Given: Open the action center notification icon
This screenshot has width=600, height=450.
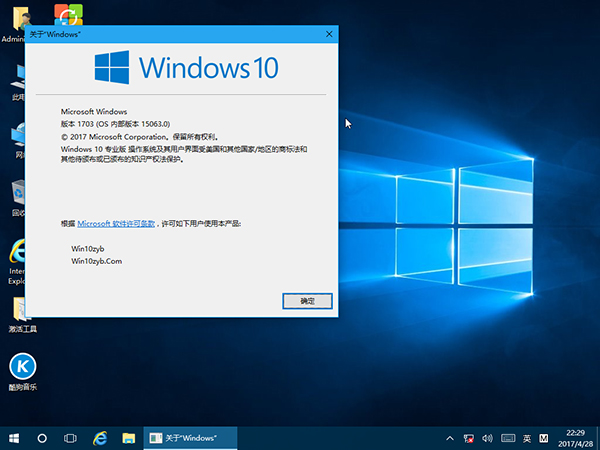Looking at the screenshot, I should 594,438.
